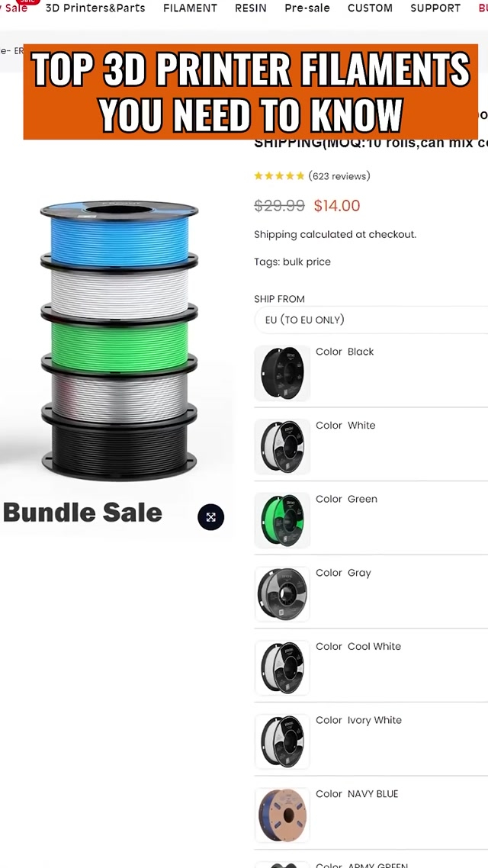This screenshot has height=868, width=488.
Task: Select the Cool White spool image
Action: point(282,667)
